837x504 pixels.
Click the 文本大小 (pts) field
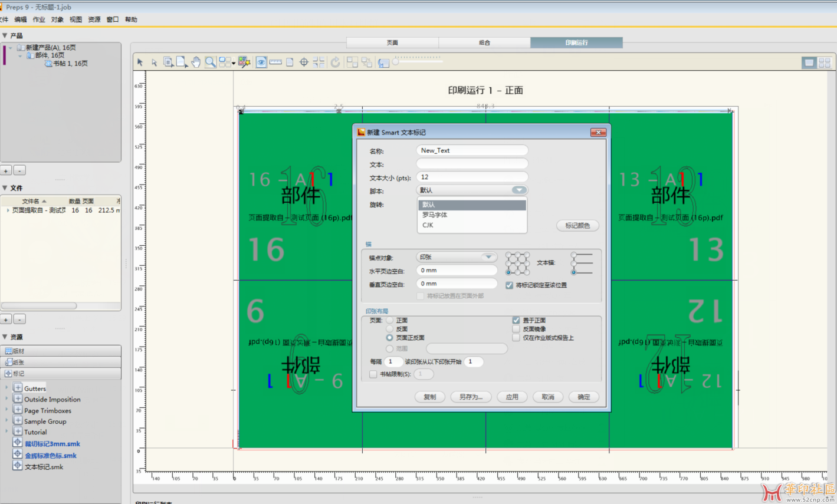click(472, 177)
